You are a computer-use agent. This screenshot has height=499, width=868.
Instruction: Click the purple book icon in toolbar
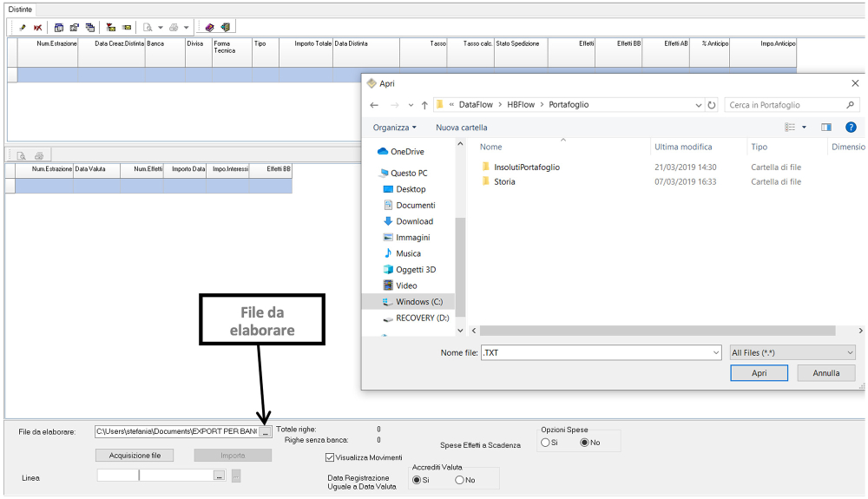pos(209,28)
